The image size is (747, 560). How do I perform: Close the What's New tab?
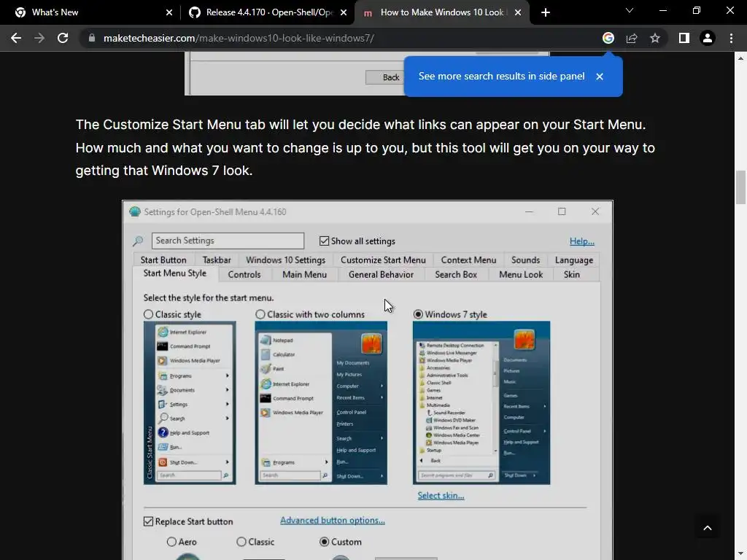click(x=169, y=12)
